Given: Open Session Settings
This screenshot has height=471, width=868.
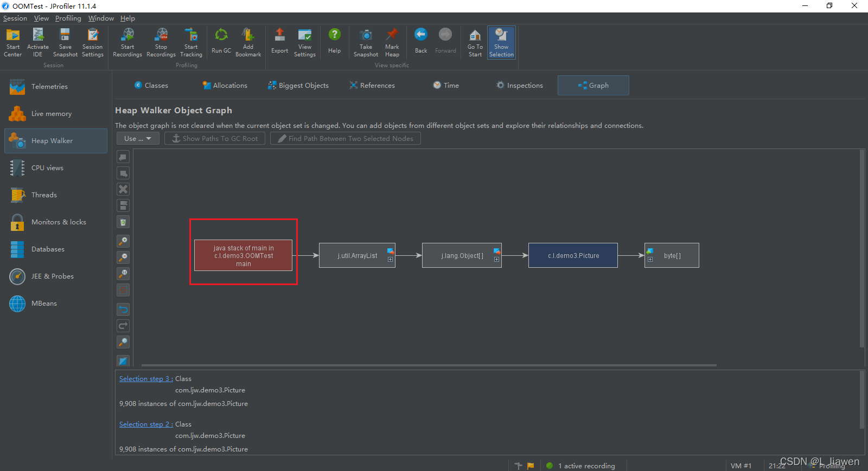Looking at the screenshot, I should [x=93, y=42].
